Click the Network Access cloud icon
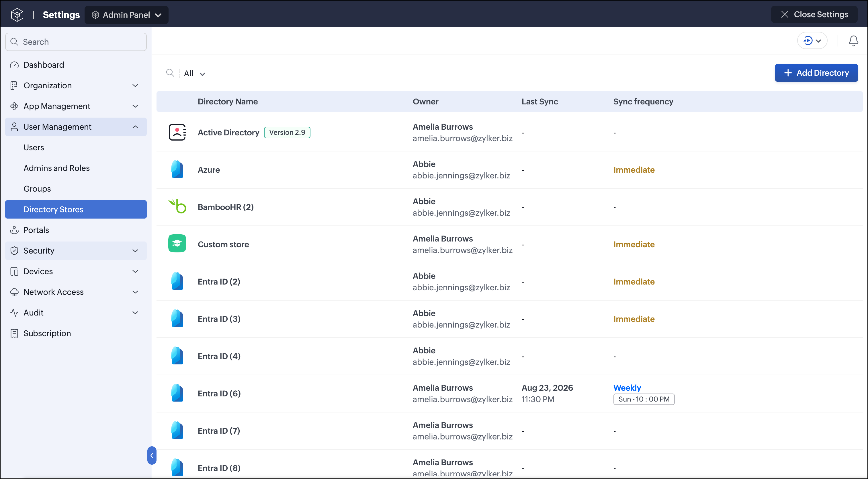Screen dimensions: 868x479 (x=14, y=292)
